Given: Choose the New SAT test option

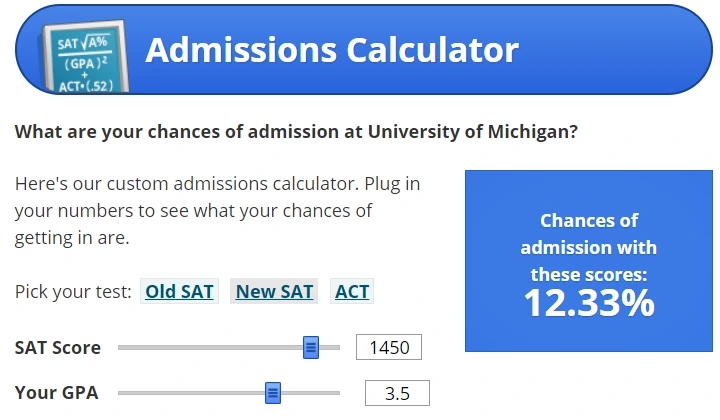Looking at the screenshot, I should pyautogui.click(x=274, y=291).
